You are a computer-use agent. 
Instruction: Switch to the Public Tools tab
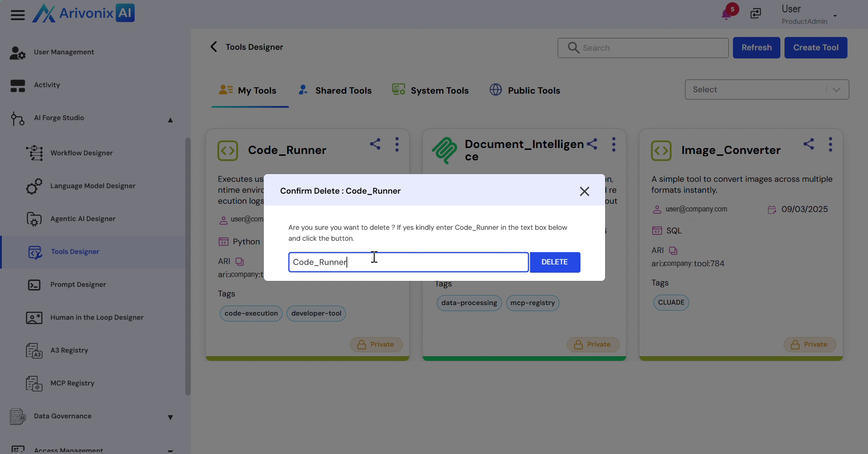click(x=525, y=90)
